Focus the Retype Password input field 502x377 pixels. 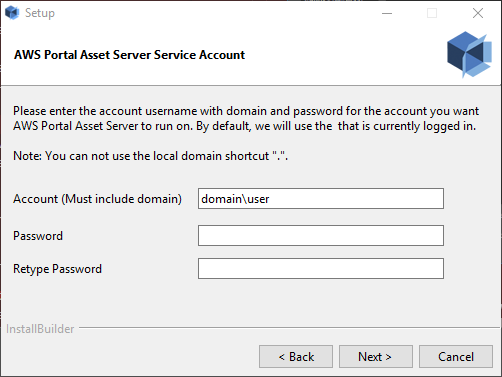pyautogui.click(x=321, y=268)
